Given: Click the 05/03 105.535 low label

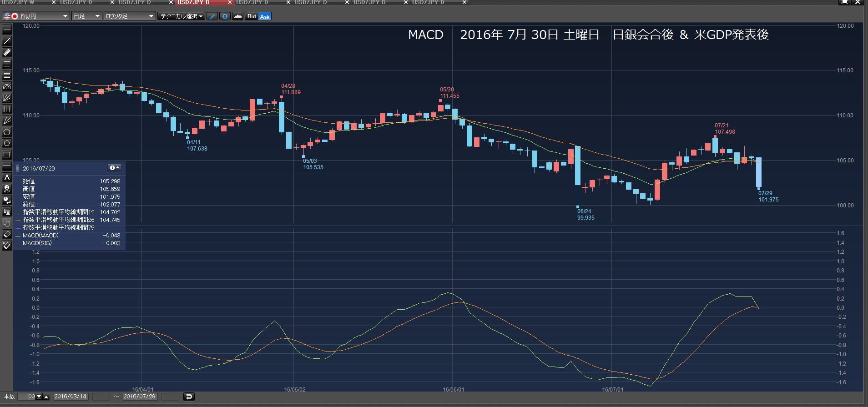Looking at the screenshot, I should point(313,164).
